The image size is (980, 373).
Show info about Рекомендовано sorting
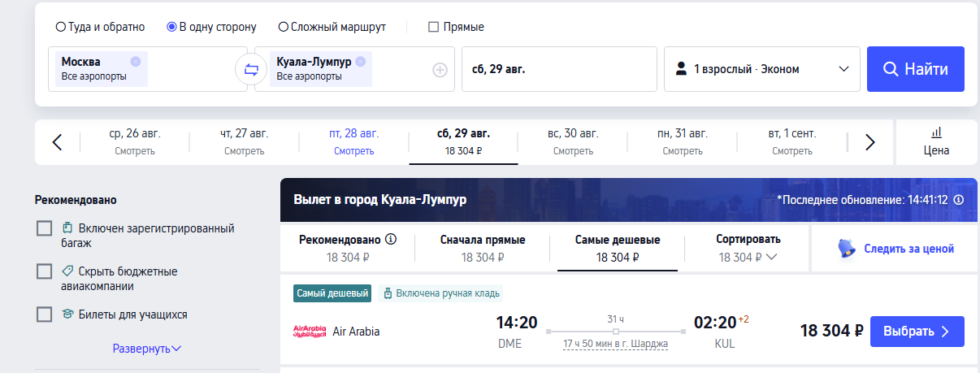[x=391, y=239]
